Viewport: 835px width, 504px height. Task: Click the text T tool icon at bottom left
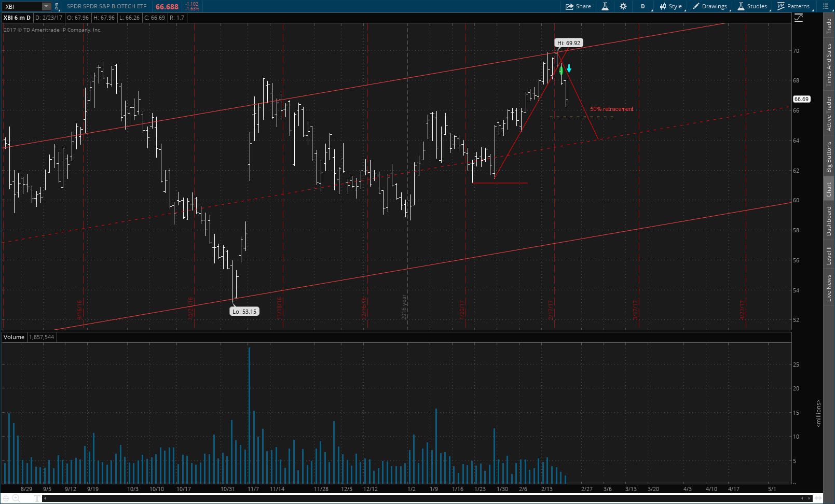pyautogui.click(x=37, y=498)
